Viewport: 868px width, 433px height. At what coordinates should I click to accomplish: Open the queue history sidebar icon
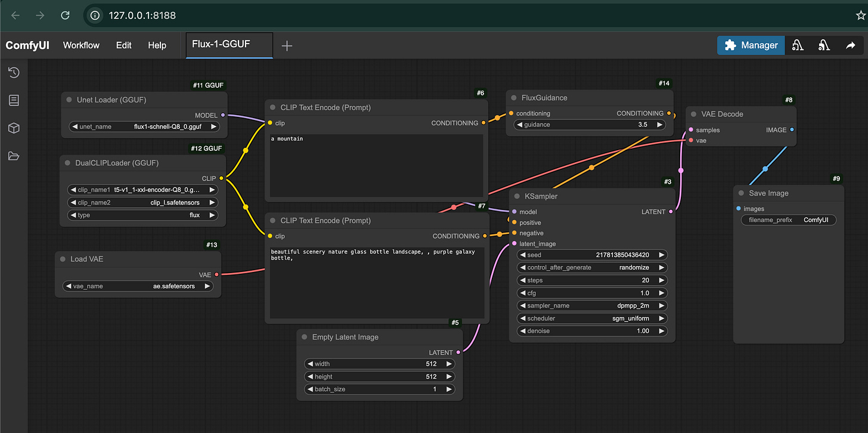[14, 72]
